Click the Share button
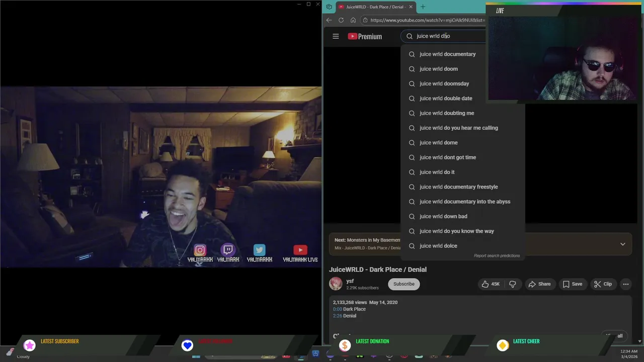This screenshot has width=644, height=362. pos(539,284)
